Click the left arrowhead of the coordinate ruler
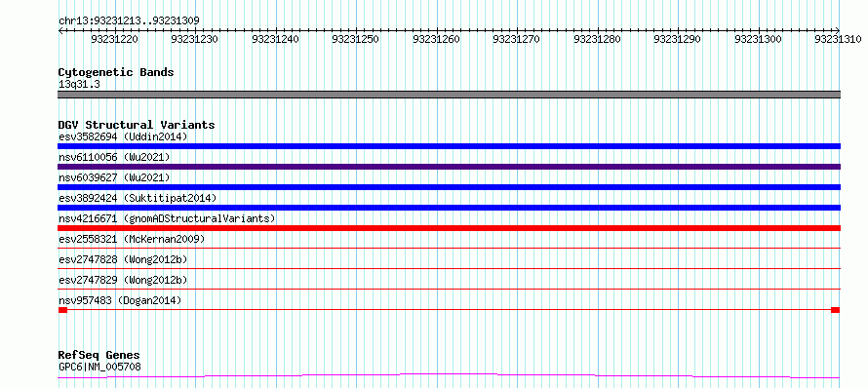The width and height of the screenshot is (868, 388). click(x=60, y=31)
